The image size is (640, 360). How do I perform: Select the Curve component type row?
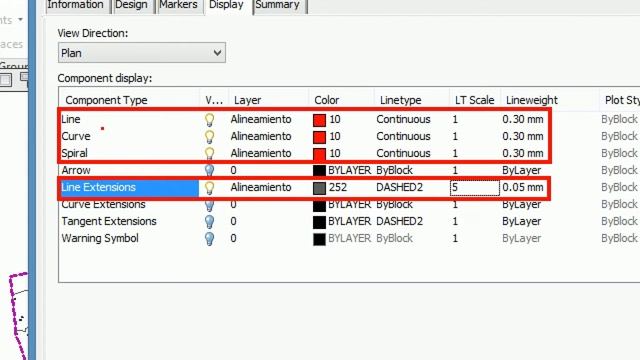click(76, 136)
